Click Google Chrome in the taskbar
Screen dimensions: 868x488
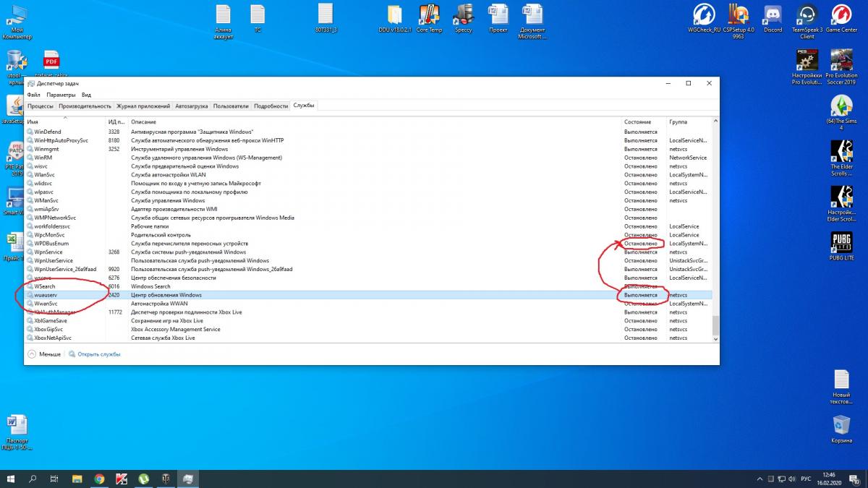click(x=99, y=479)
